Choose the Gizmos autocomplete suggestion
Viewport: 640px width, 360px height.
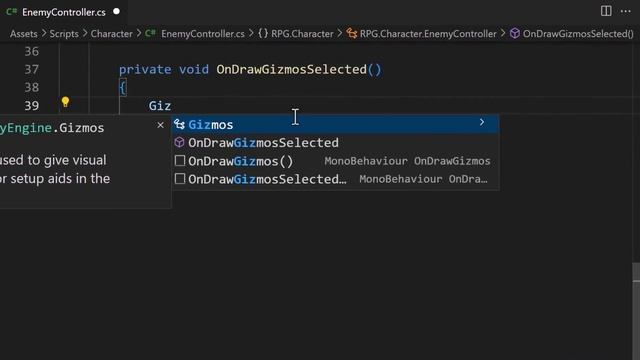coord(335,124)
